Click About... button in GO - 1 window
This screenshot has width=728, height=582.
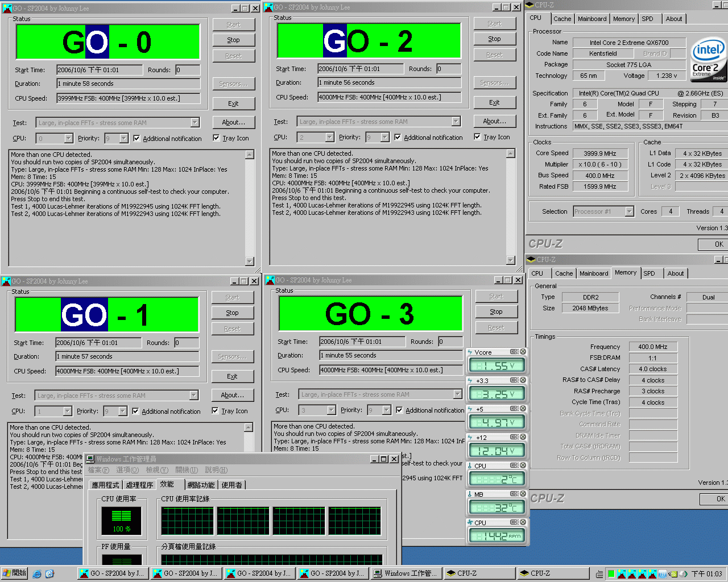click(232, 395)
